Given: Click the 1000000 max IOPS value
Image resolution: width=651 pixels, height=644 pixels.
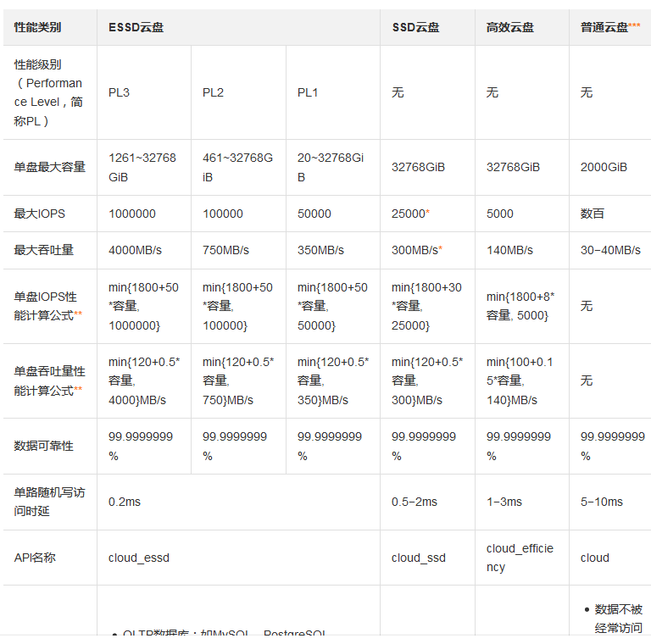Looking at the screenshot, I should coord(132,214).
